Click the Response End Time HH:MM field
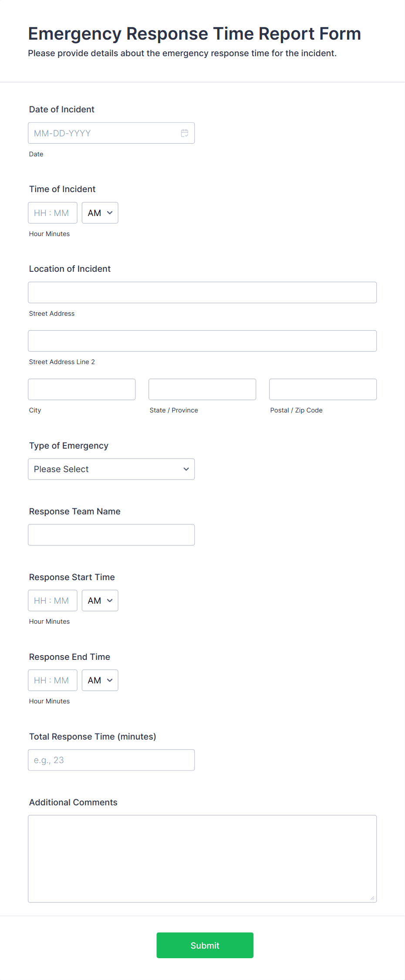The height and width of the screenshot is (980, 405). tap(52, 680)
